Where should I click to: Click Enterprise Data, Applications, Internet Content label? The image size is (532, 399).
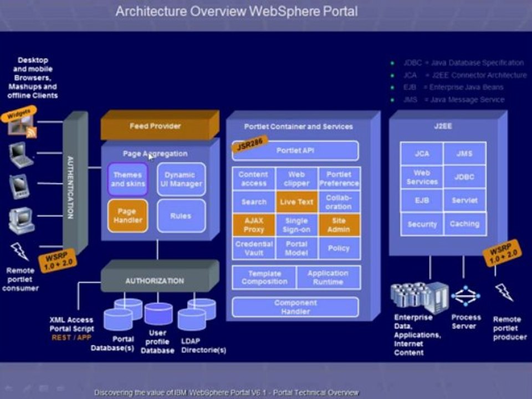click(x=417, y=335)
